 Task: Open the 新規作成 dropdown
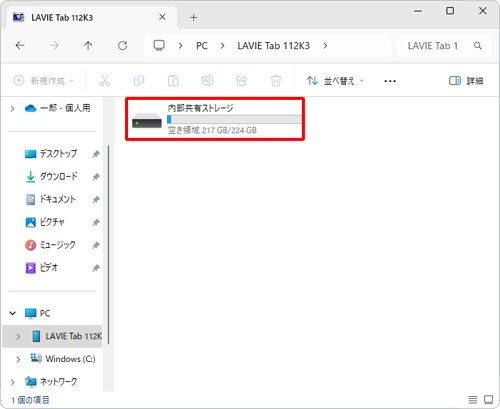[x=44, y=81]
